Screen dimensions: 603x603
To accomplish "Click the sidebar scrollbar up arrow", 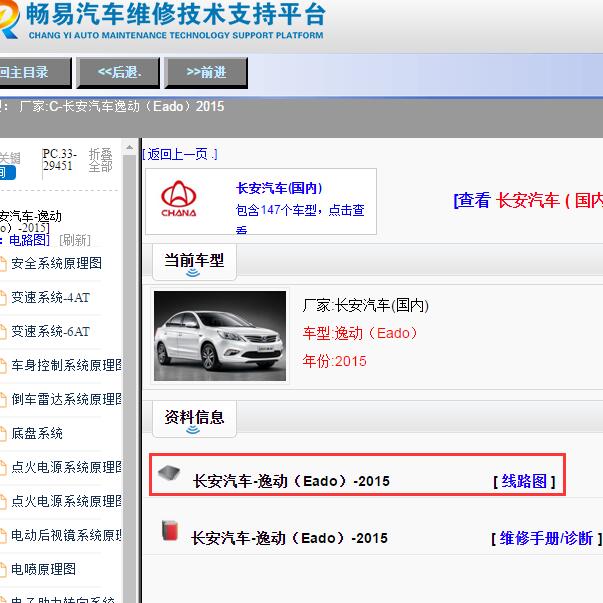I will (130, 147).
